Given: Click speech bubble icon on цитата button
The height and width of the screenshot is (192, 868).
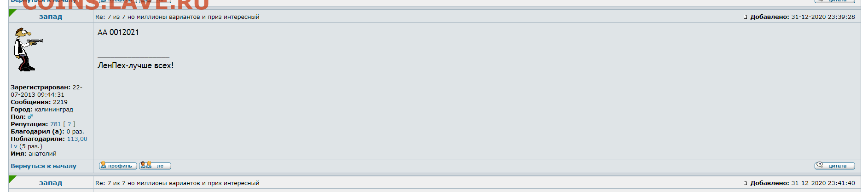Looking at the screenshot, I should click(x=820, y=165).
